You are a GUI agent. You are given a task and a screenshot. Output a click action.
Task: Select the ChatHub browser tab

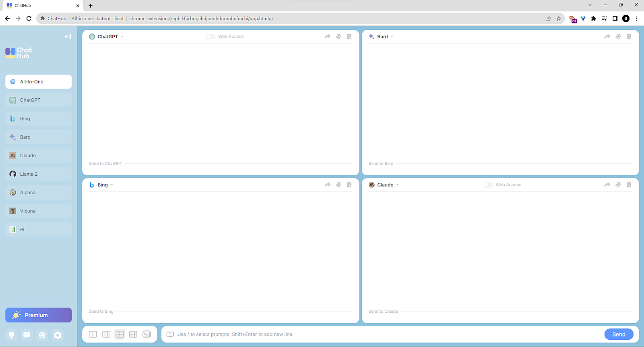tap(42, 6)
